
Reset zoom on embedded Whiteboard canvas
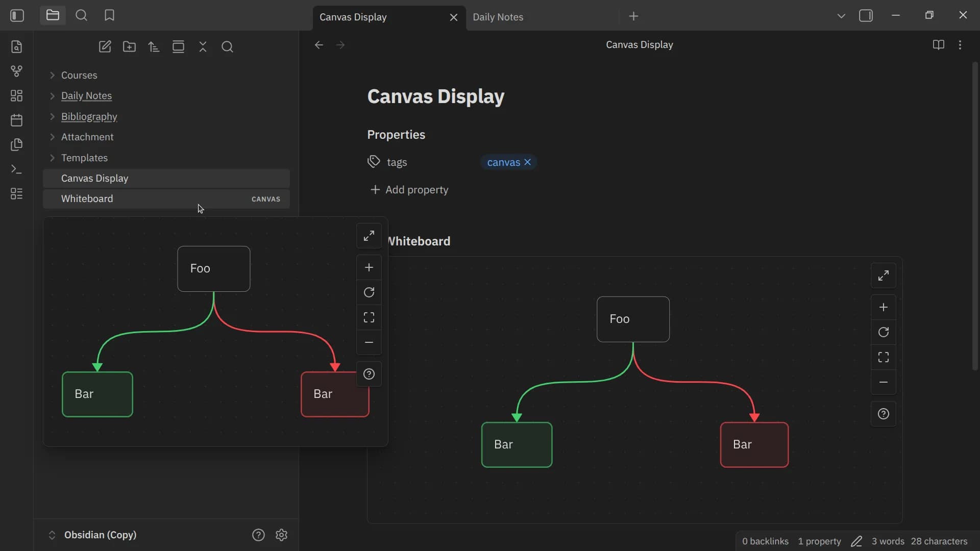884,332
